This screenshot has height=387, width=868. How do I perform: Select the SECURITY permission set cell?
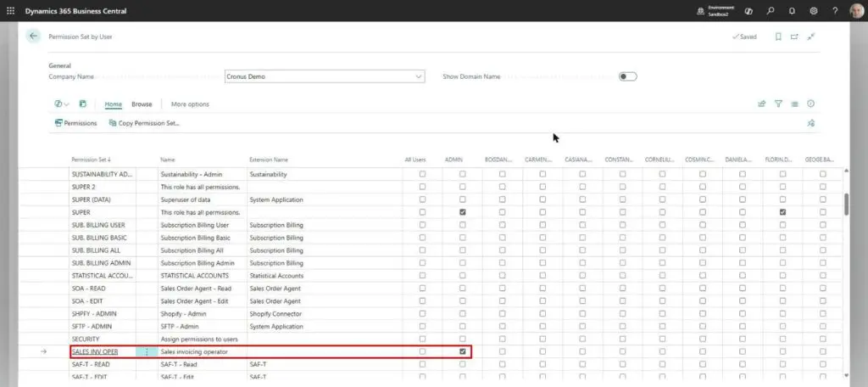[x=103, y=339]
